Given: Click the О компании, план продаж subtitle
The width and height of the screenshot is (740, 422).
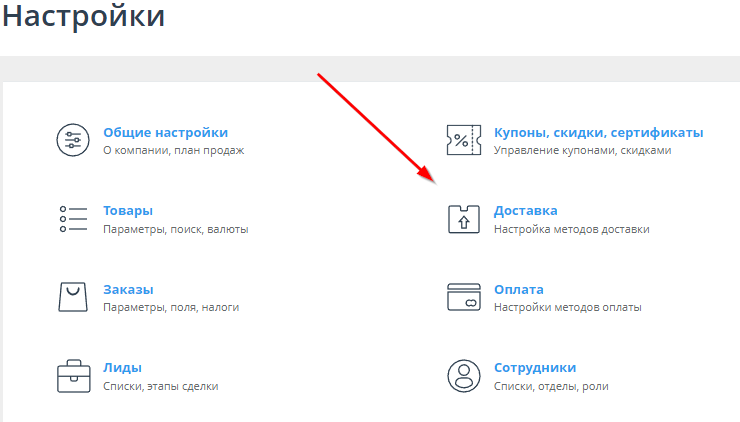Looking at the screenshot, I should point(173,151).
